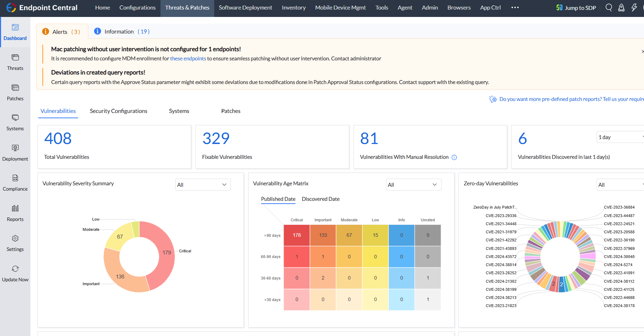This screenshot has width=644, height=336.
Task: Click Jump to SDP button
Action: point(576,8)
